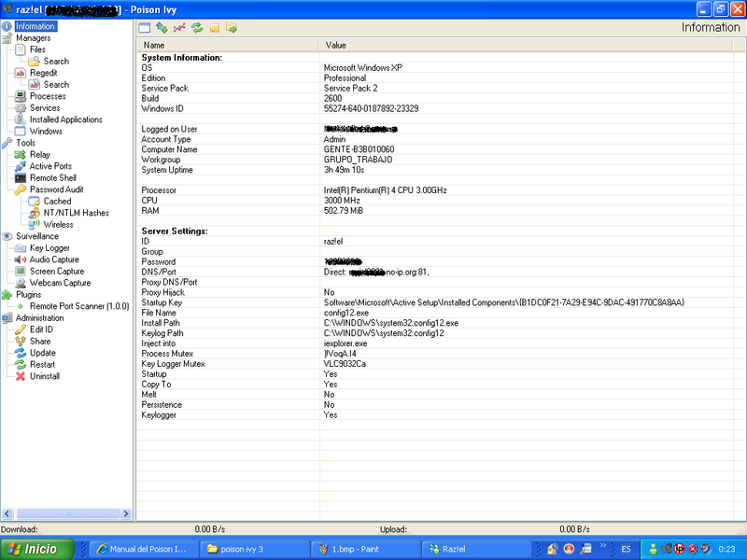
Task: Open Cached passwords
Action: [x=57, y=202]
